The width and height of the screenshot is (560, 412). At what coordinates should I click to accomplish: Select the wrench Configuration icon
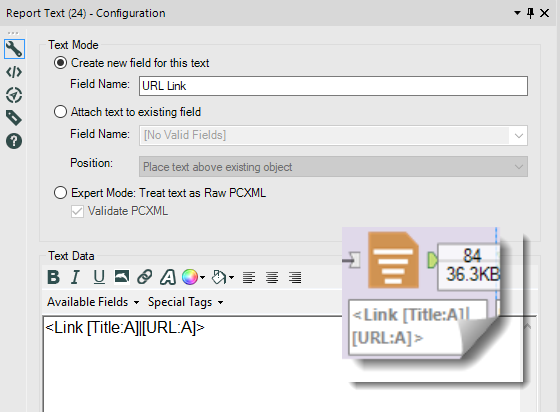coord(14,49)
